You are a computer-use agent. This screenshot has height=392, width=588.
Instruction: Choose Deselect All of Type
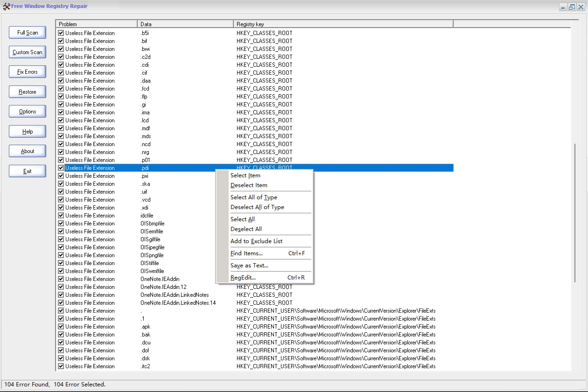(257, 207)
